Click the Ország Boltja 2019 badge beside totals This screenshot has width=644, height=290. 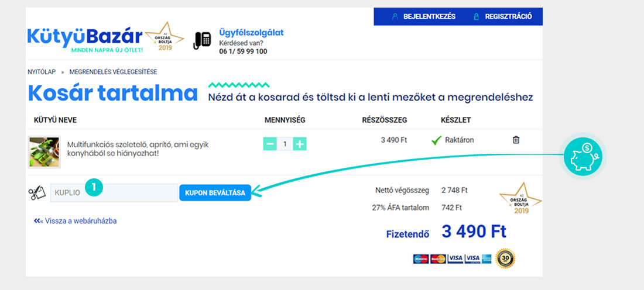[x=521, y=199]
